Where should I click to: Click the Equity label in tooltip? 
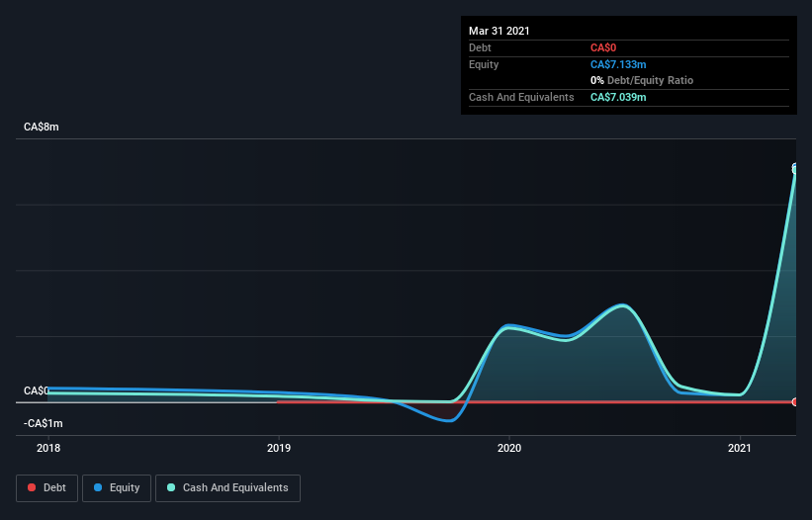pyautogui.click(x=484, y=64)
